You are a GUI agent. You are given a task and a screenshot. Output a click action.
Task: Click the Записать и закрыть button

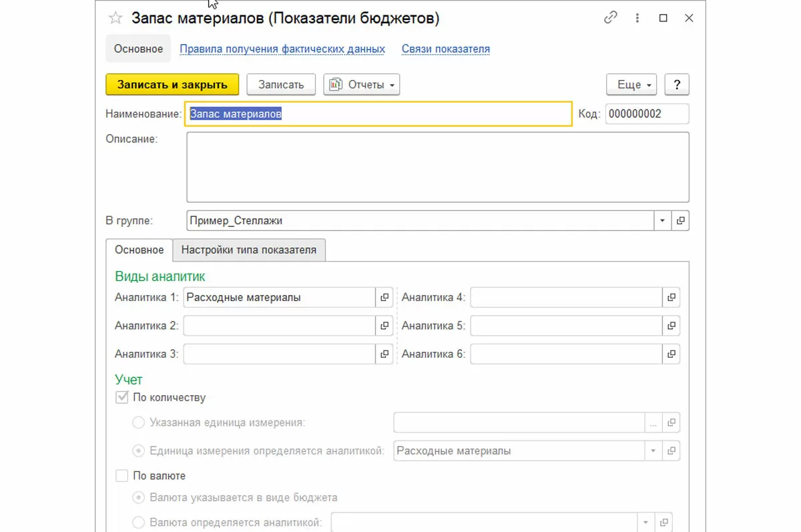[172, 85]
